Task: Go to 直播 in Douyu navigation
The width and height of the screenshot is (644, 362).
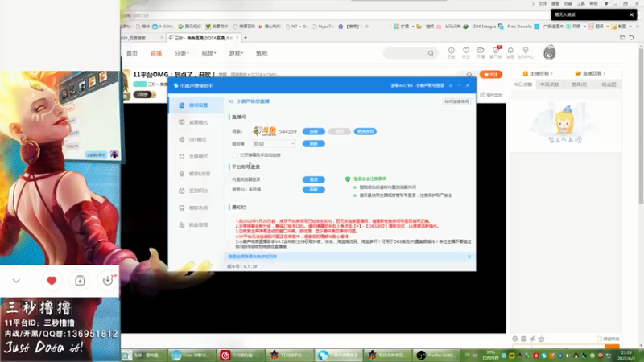Action: click(156, 53)
